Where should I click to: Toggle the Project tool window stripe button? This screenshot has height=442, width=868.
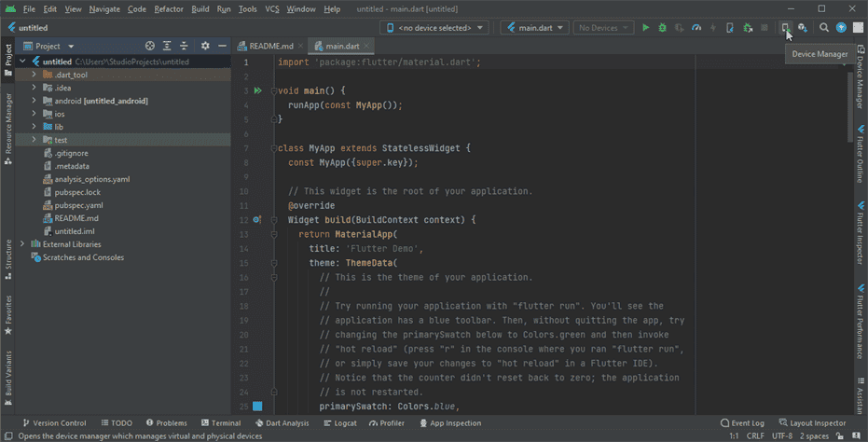click(x=8, y=61)
